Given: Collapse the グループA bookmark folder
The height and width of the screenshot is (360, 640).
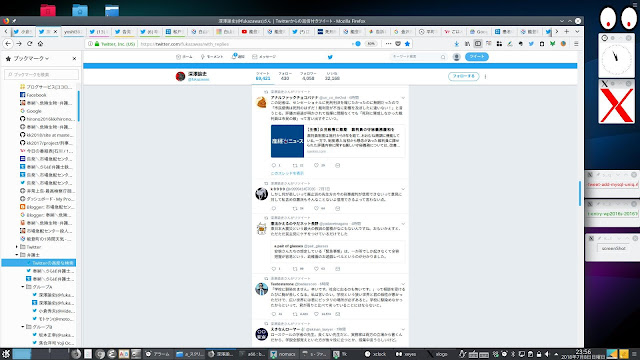Looking at the screenshot, I should [23, 287].
